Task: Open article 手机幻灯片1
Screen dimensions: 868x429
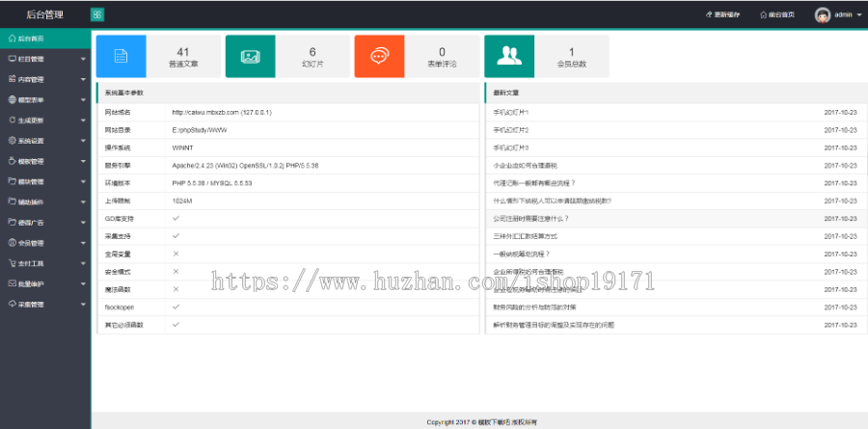Action: point(510,113)
